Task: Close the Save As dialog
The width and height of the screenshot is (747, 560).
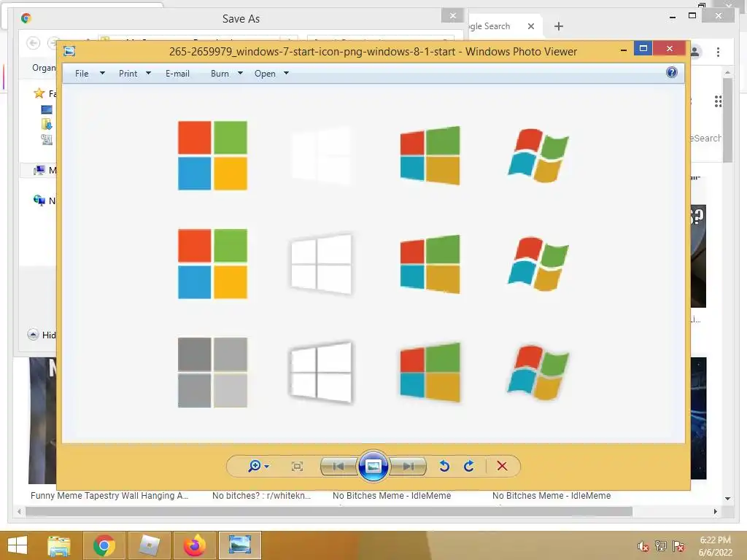Action: [x=452, y=16]
